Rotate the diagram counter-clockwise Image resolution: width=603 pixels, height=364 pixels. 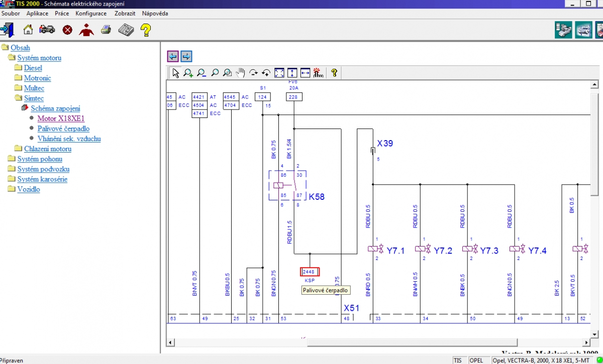(266, 73)
